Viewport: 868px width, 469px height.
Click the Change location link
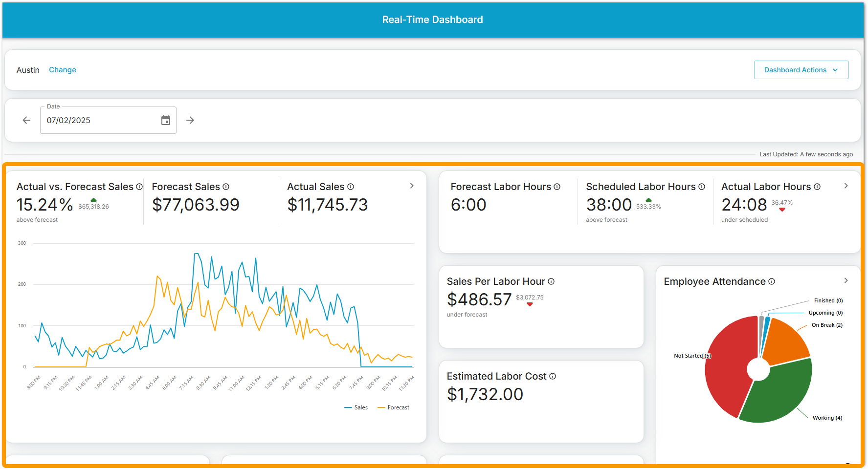pos(63,70)
